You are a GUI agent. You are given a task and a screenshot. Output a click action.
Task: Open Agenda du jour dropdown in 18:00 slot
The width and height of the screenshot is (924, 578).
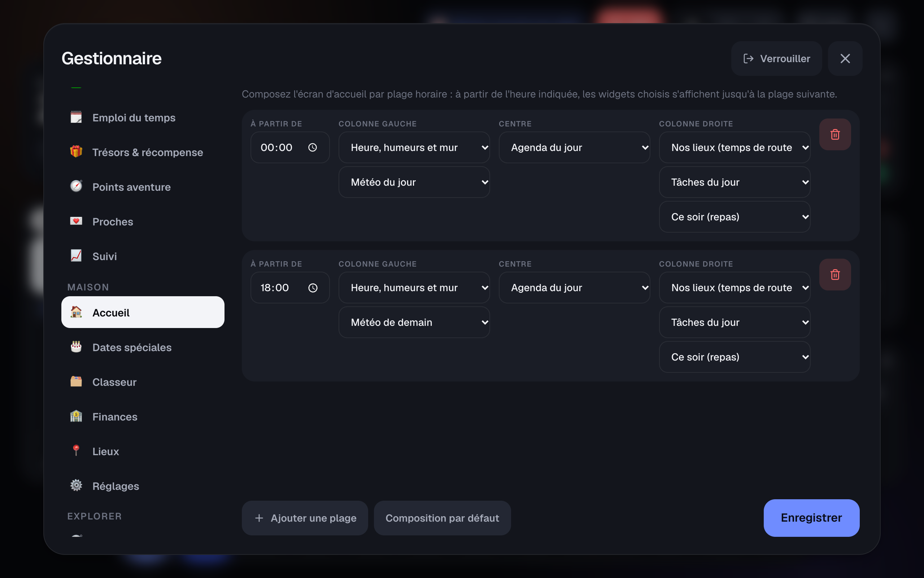[574, 288]
